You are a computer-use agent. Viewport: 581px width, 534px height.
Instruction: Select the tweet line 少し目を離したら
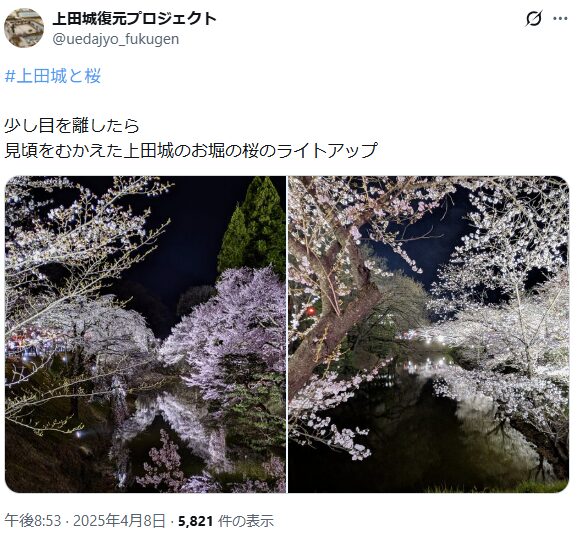click(x=72, y=126)
